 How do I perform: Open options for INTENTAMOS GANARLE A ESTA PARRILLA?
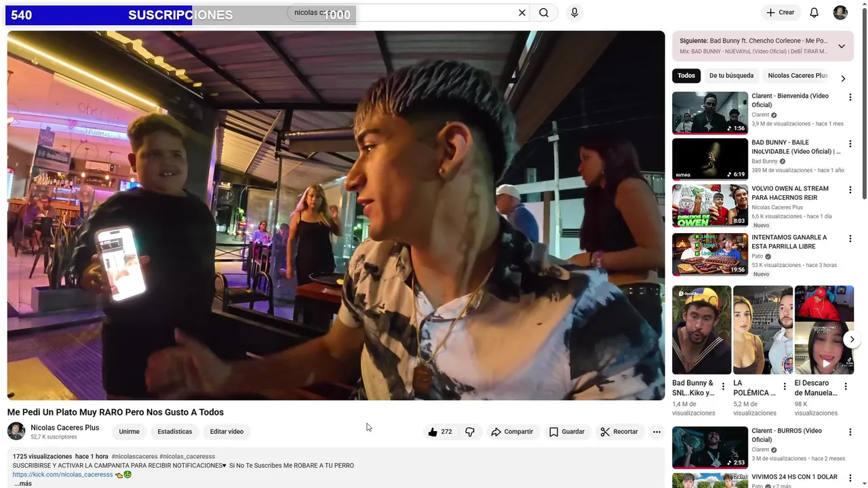point(850,239)
